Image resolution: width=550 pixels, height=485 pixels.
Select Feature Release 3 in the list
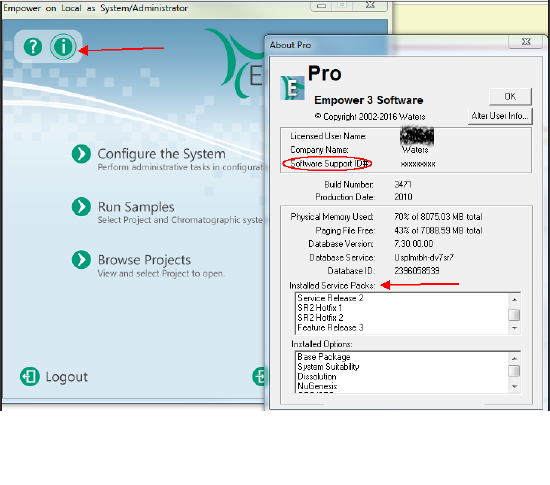click(330, 328)
